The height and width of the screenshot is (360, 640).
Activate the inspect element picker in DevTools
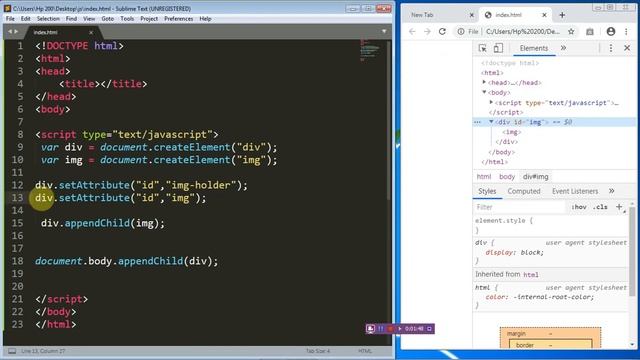[x=482, y=48]
